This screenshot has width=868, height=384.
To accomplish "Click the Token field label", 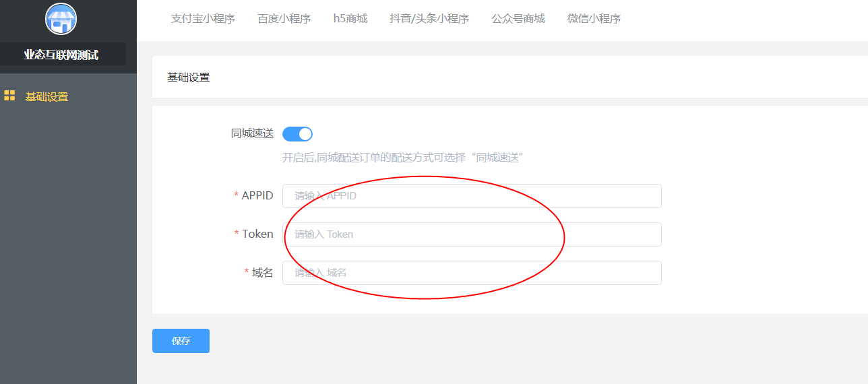I will point(257,234).
